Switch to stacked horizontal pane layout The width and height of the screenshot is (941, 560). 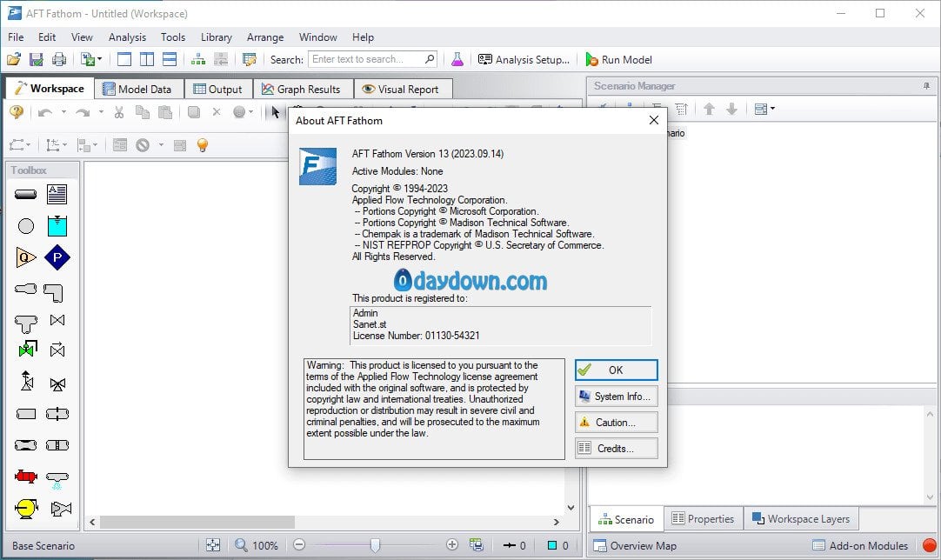click(170, 59)
